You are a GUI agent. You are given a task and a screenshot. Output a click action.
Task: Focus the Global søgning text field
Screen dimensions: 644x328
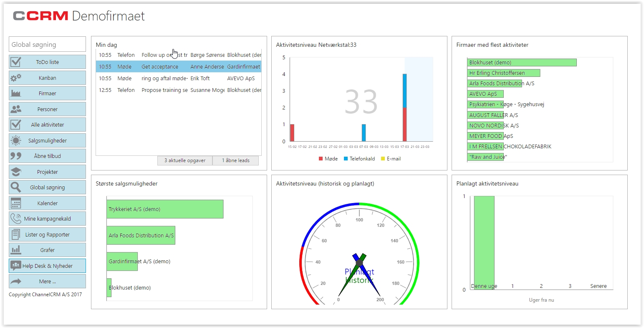pos(47,44)
